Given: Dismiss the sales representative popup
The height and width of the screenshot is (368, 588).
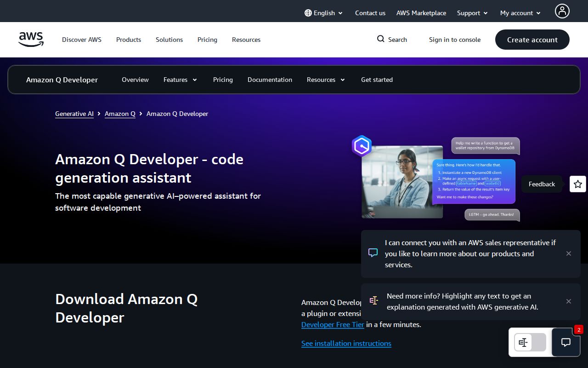Looking at the screenshot, I should [569, 253].
